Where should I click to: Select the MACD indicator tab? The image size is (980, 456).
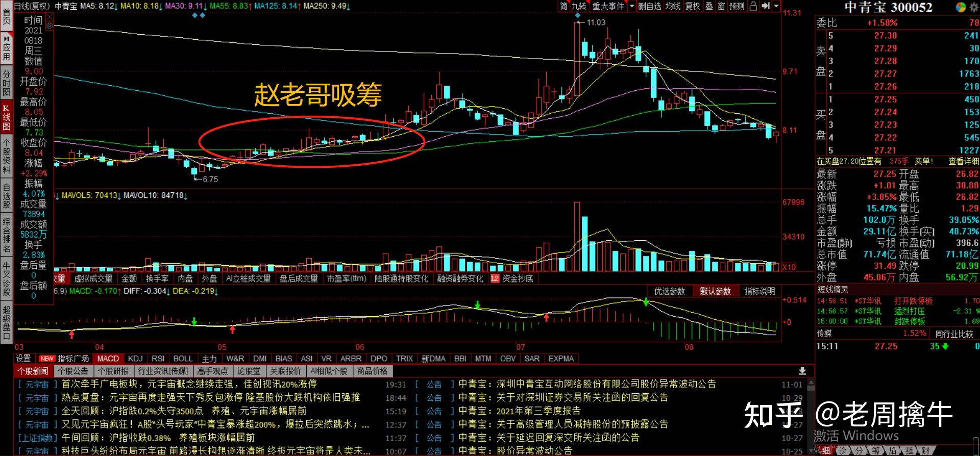pyautogui.click(x=108, y=359)
